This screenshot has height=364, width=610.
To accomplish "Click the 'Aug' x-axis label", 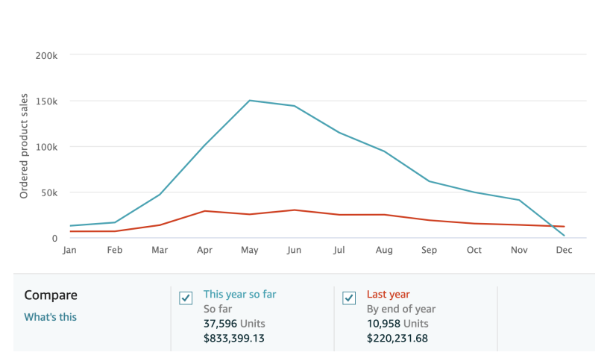I will tap(384, 251).
